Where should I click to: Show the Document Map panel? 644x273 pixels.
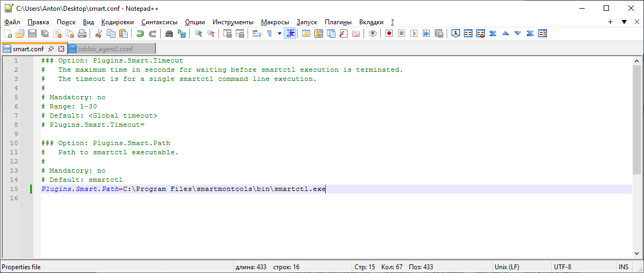(x=319, y=33)
